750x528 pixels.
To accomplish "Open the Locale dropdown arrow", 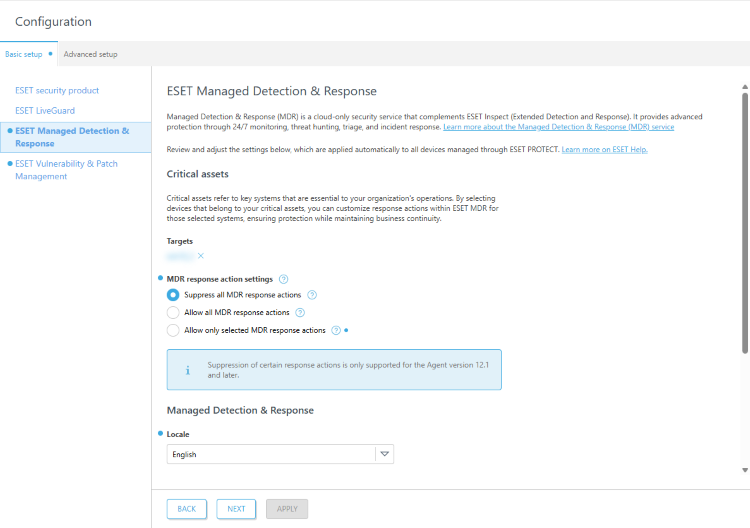I will point(385,454).
